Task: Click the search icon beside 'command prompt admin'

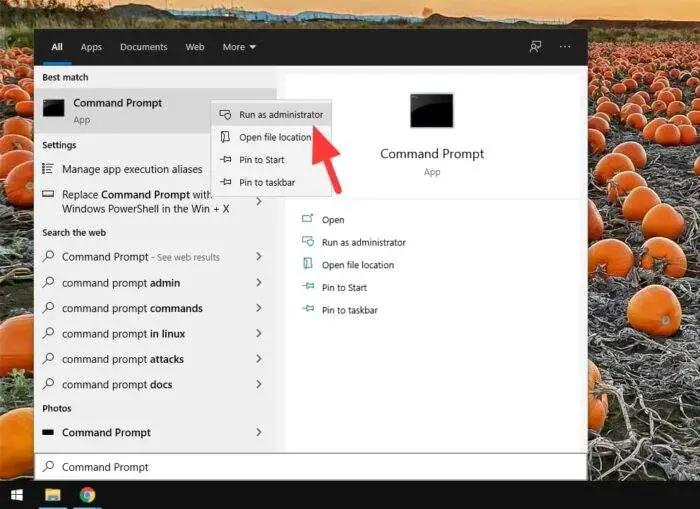Action: (x=48, y=282)
